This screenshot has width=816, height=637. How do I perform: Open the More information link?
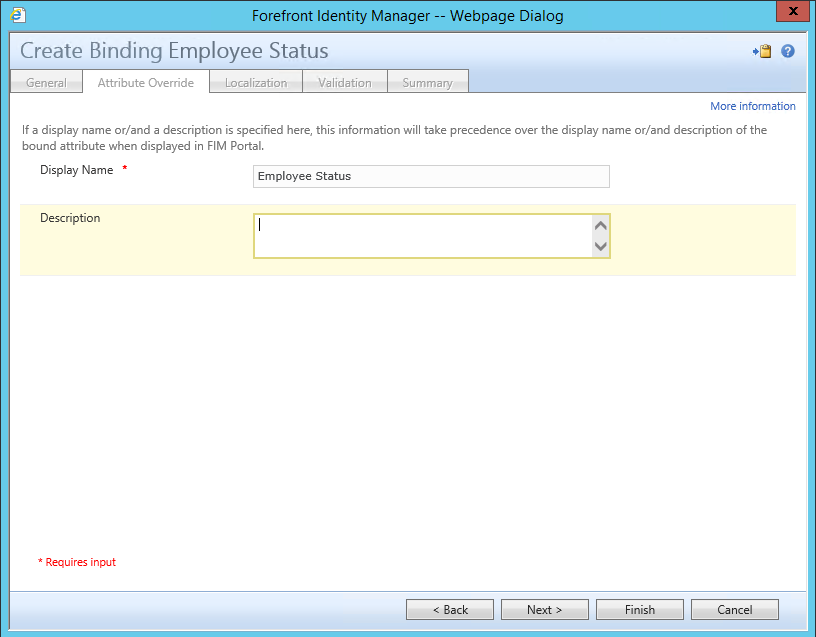click(x=753, y=106)
